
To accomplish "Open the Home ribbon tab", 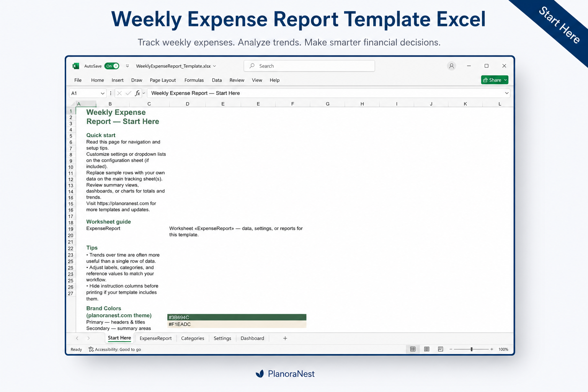I will point(98,80).
